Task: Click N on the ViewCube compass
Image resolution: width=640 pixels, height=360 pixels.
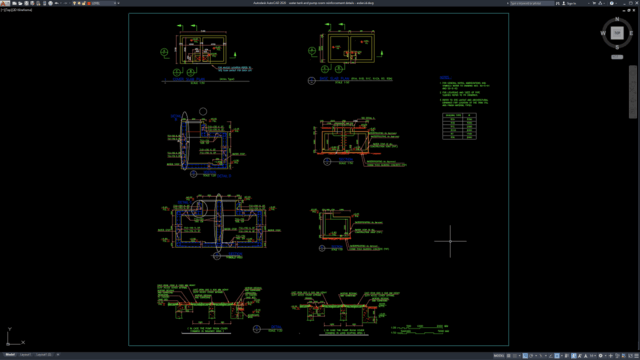Action: [x=617, y=19]
